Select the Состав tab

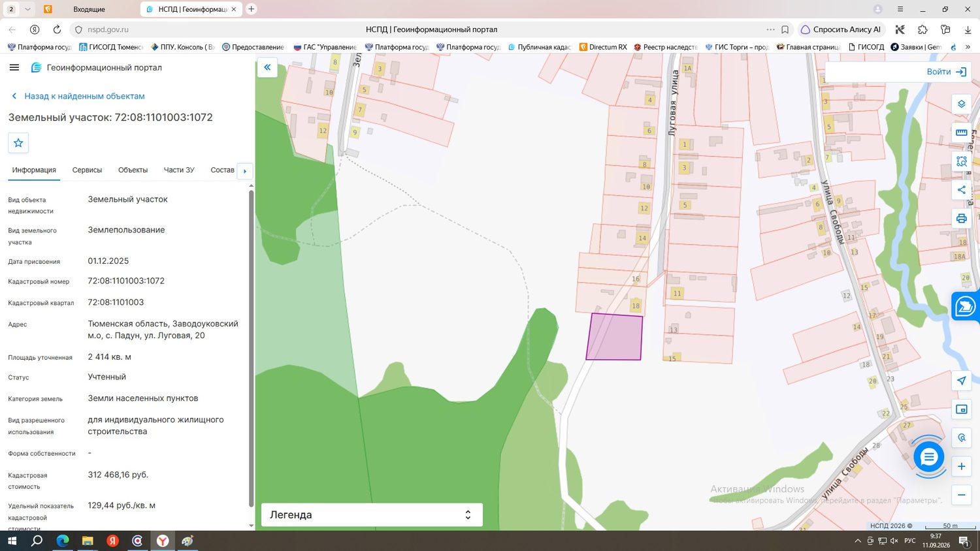click(222, 170)
